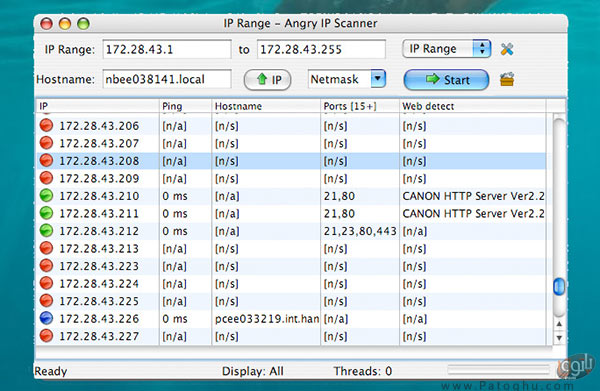Click the red status icon for 172.28.43.225
The height and width of the screenshot is (391, 600).
tap(46, 301)
